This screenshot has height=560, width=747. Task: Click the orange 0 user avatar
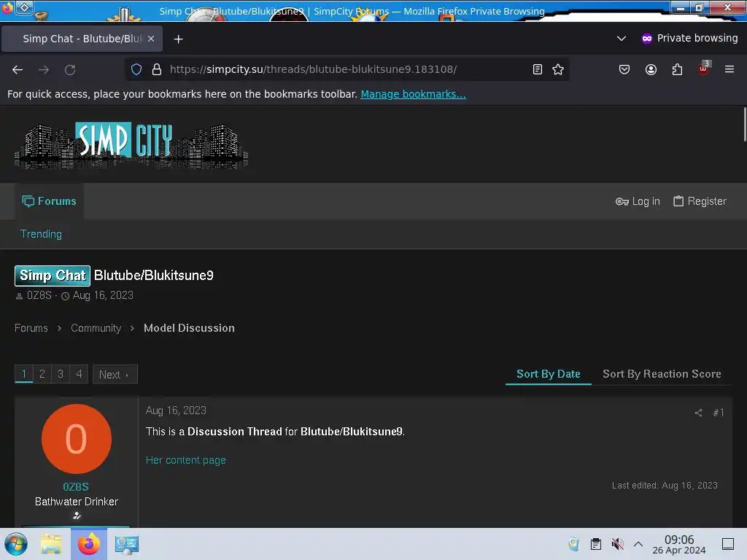click(x=76, y=439)
